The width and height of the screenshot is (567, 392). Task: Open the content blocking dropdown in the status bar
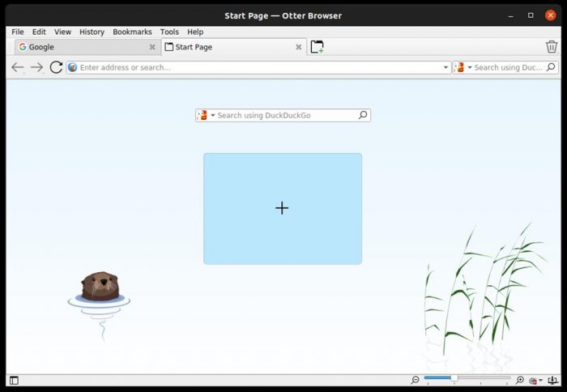(536, 380)
